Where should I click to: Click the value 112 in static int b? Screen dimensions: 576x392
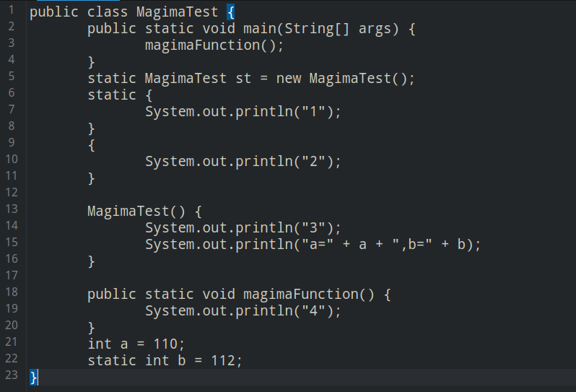223,361
